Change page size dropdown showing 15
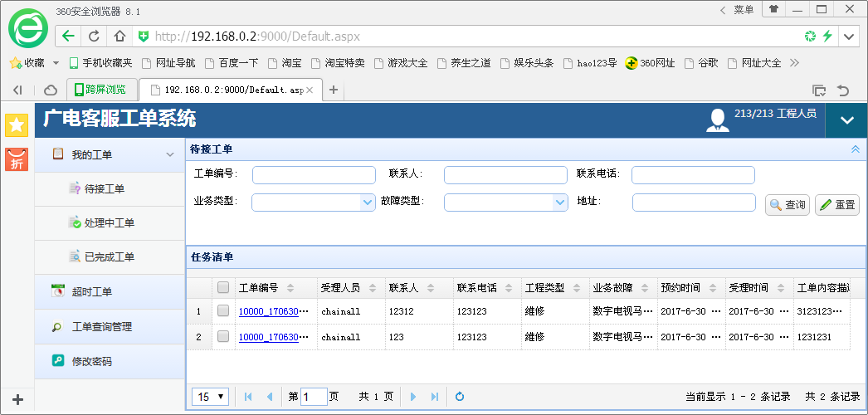868x415 pixels. click(211, 397)
